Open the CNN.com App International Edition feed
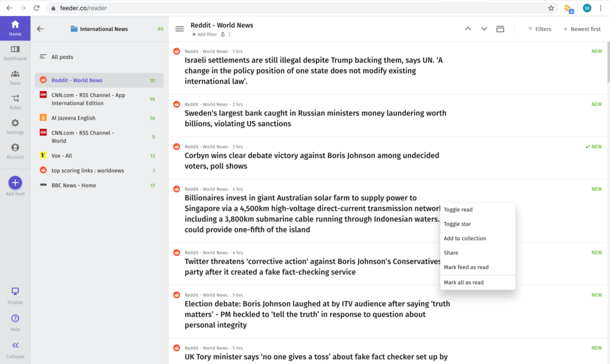Viewport: 610px width, 364px height. (x=99, y=99)
